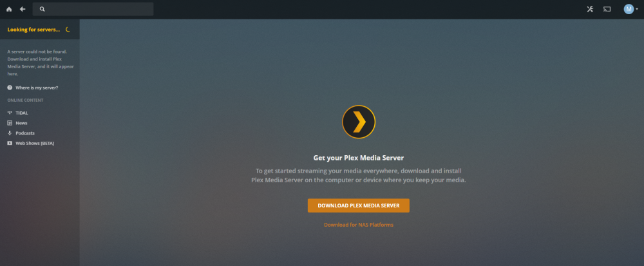Image resolution: width=644 pixels, height=266 pixels.
Task: Click the Get your Plex Media Server heading
Action: click(x=359, y=158)
